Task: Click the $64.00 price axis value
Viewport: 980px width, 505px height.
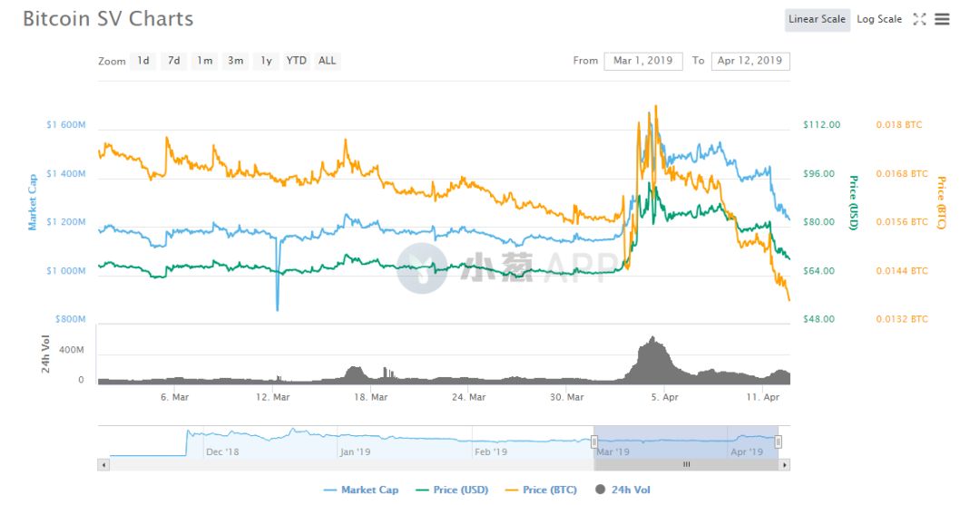Action: click(x=818, y=271)
